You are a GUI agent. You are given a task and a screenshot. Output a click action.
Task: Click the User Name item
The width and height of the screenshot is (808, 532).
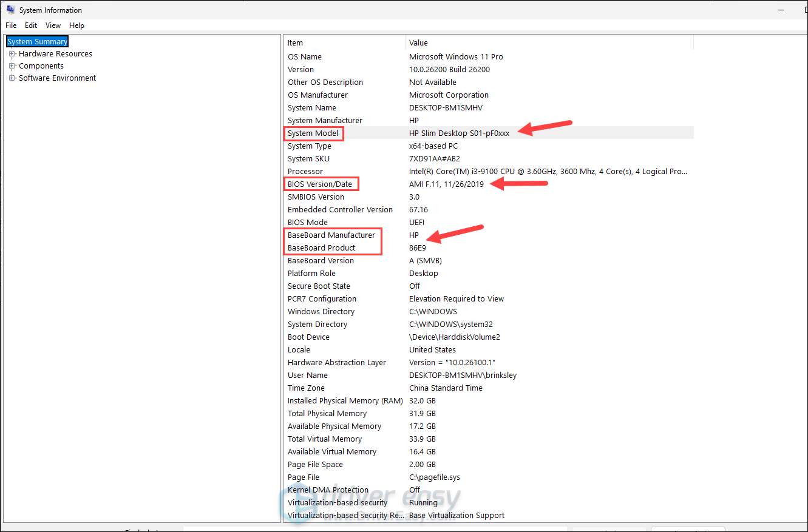[x=308, y=375]
